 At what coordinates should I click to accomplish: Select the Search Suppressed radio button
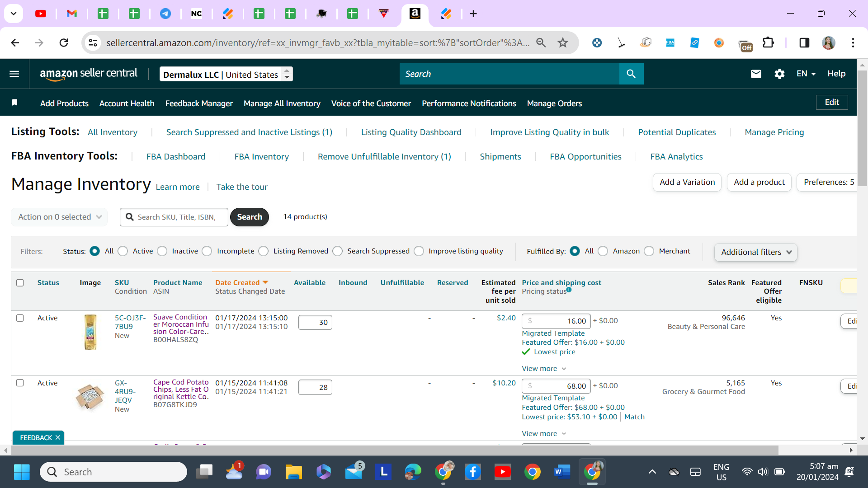[338, 251]
